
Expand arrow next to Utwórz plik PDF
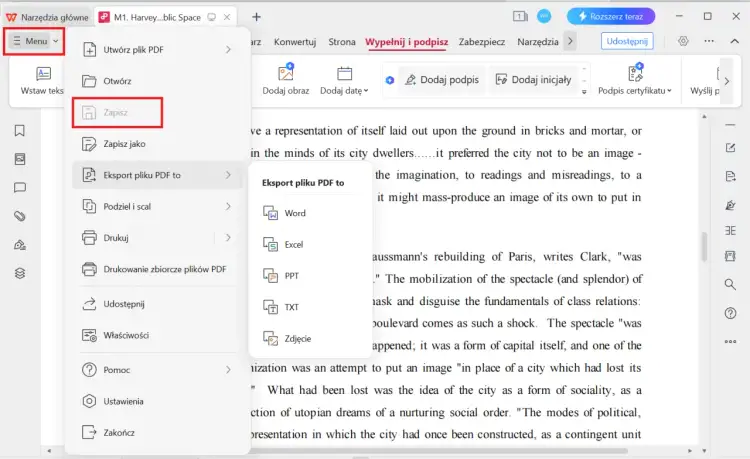click(x=228, y=50)
